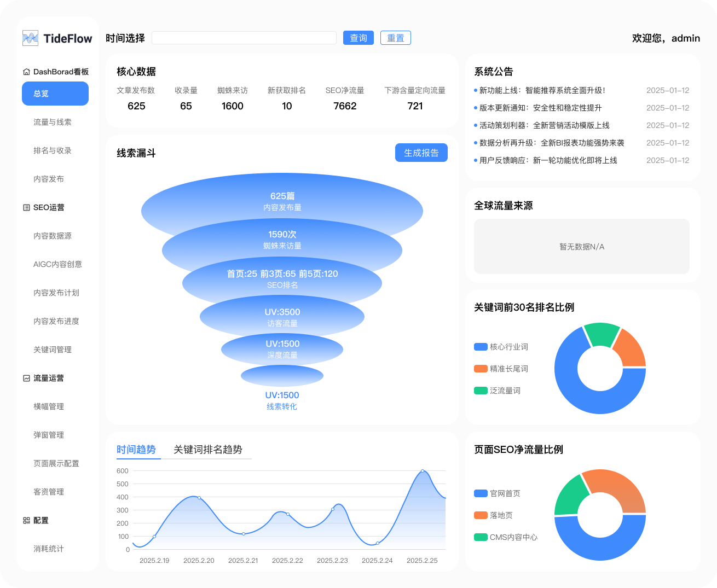Toggle 官网首页 legend swatch
The height and width of the screenshot is (588, 717).
[481, 493]
